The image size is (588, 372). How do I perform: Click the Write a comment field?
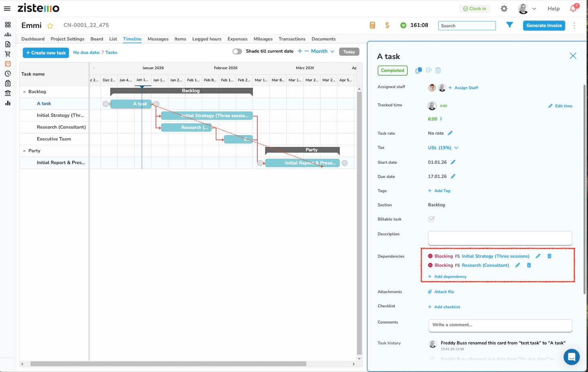click(x=500, y=325)
